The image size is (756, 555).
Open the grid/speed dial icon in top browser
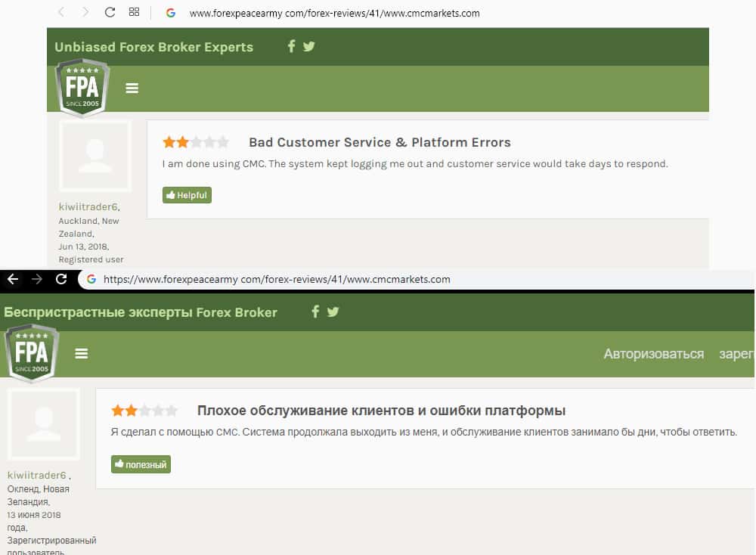point(134,12)
